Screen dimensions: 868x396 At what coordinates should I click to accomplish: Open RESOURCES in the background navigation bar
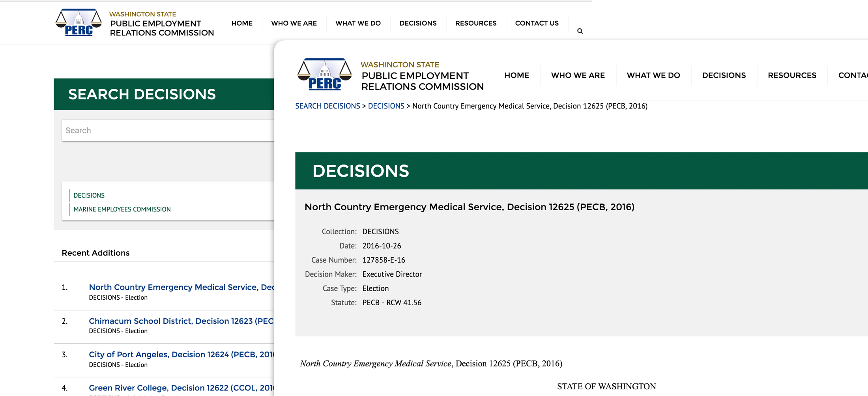pos(475,23)
